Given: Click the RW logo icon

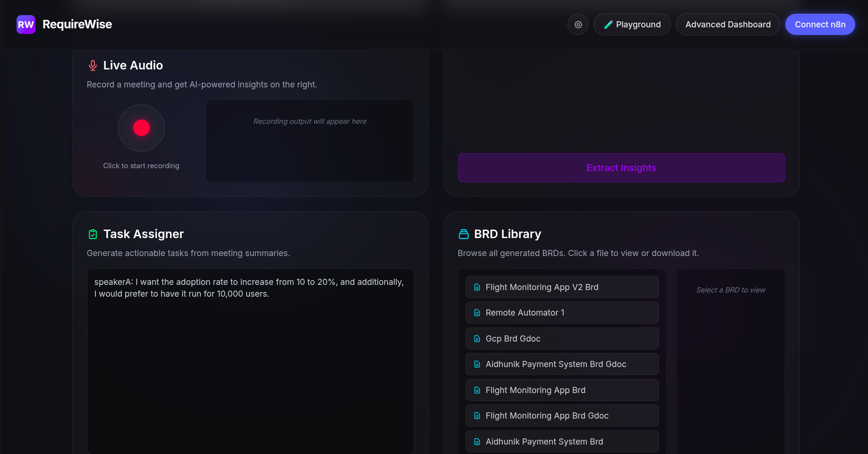Looking at the screenshot, I should click(x=26, y=25).
